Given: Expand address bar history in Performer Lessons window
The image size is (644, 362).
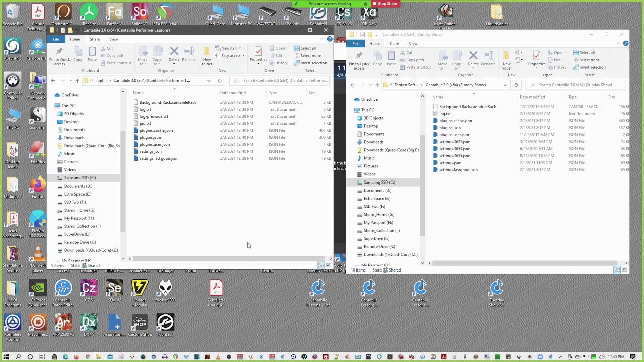Looking at the screenshot, I should click(x=209, y=80).
